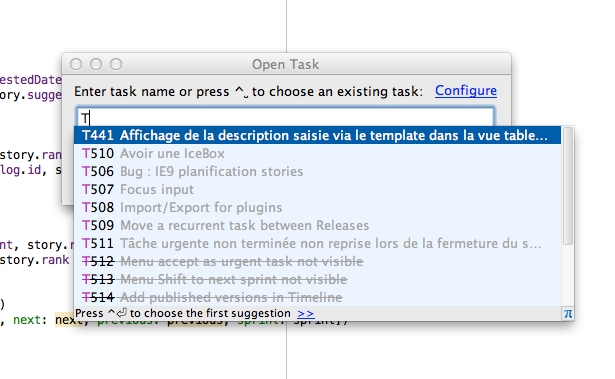
Task: Choose closed task T514 Add published versions
Action: pyautogui.click(x=317, y=297)
